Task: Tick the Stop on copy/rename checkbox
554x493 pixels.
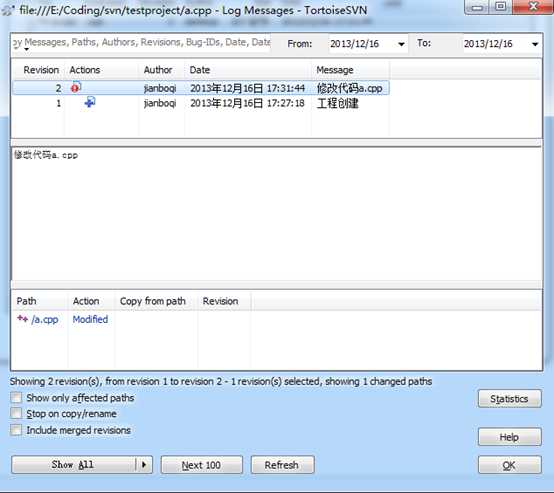Action: point(16,413)
